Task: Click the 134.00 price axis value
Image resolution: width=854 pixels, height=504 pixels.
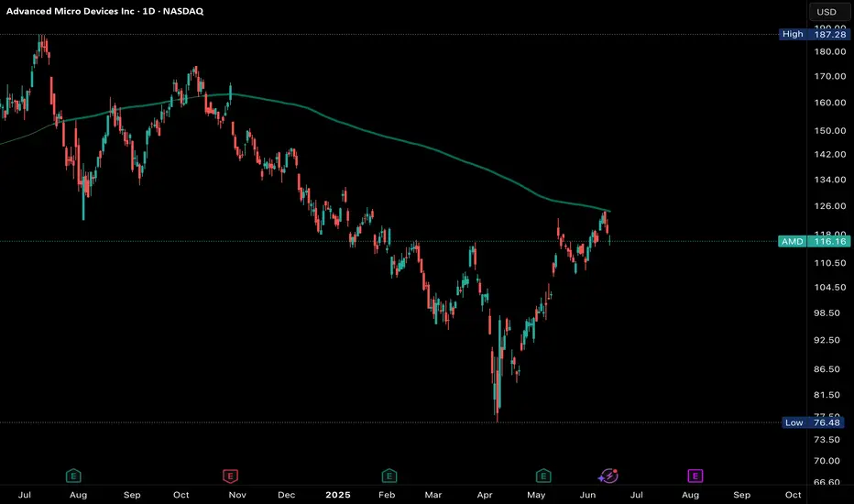Action: pyautogui.click(x=830, y=180)
